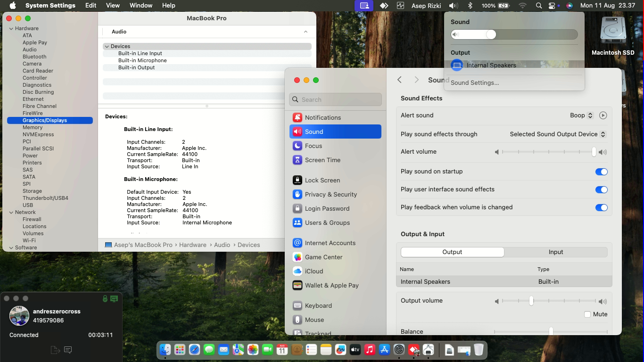The width and height of the screenshot is (644, 362).
Task: Disable Play sound on startup
Action: point(601,172)
